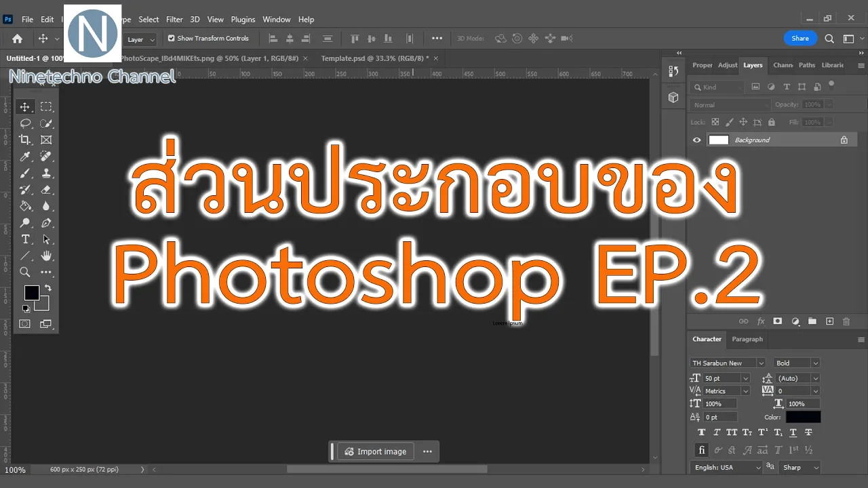Image resolution: width=868 pixels, height=488 pixels.
Task: Toggle lock all padlock in Lock row
Action: [x=771, y=122]
